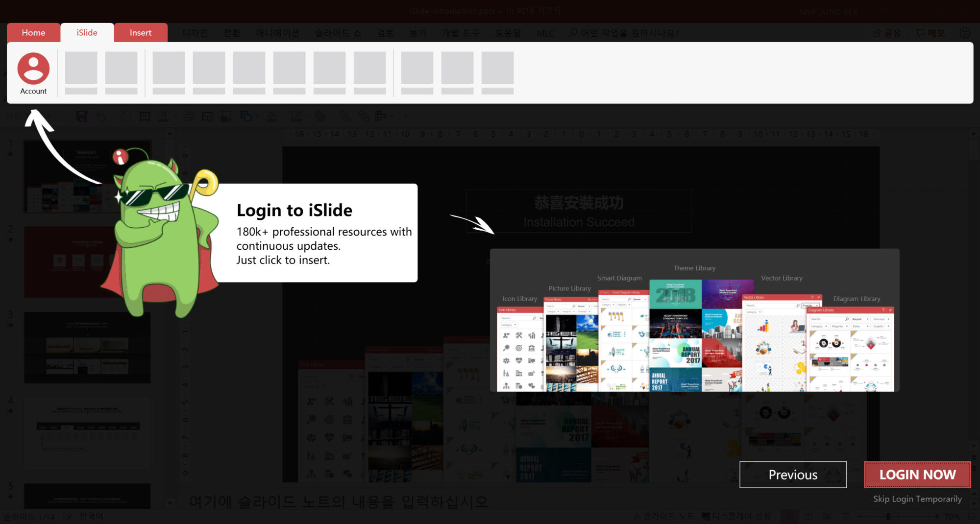This screenshot has height=524, width=980.
Task: Toggle 슬라이드 노트 notes pane in status bar
Action: [x=664, y=516]
